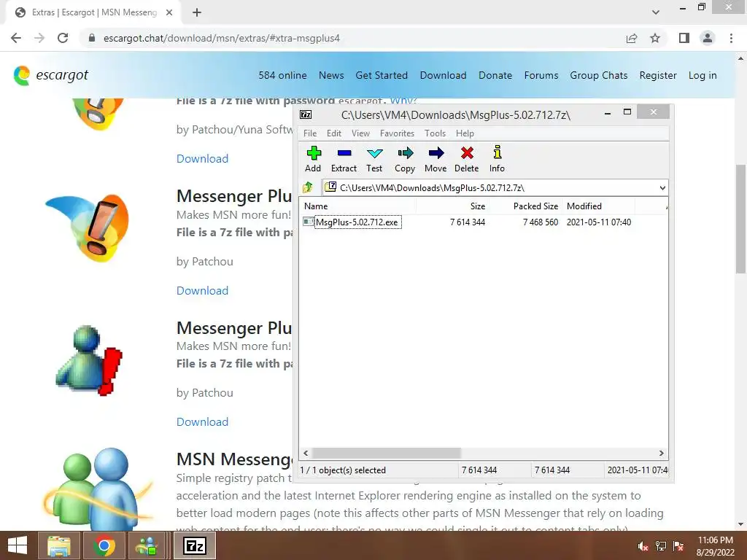Open the Chrome profile avatar

(x=708, y=38)
